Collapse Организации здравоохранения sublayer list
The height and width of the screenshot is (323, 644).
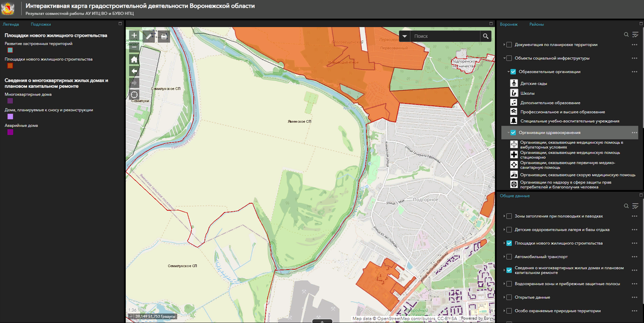point(508,133)
